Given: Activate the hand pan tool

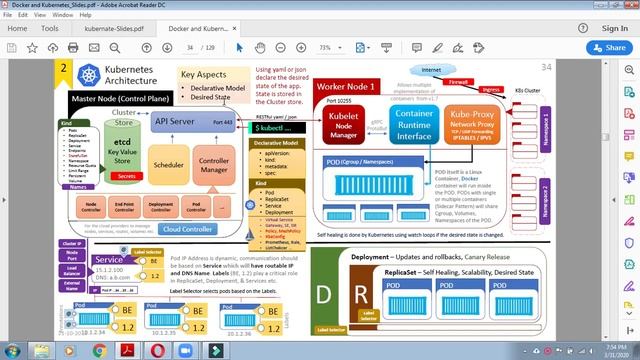Looking at the screenshot, I should pos(260,48).
